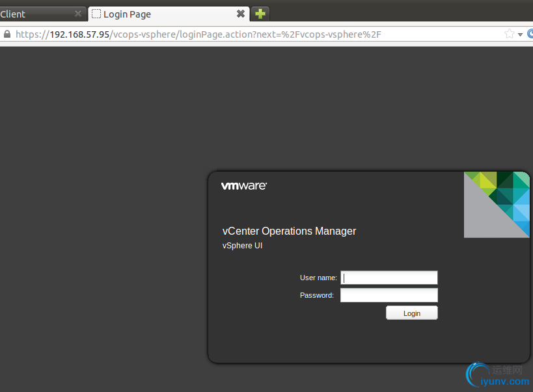This screenshot has width=533, height=392.
Task: Click the Login button
Action: coord(412,313)
